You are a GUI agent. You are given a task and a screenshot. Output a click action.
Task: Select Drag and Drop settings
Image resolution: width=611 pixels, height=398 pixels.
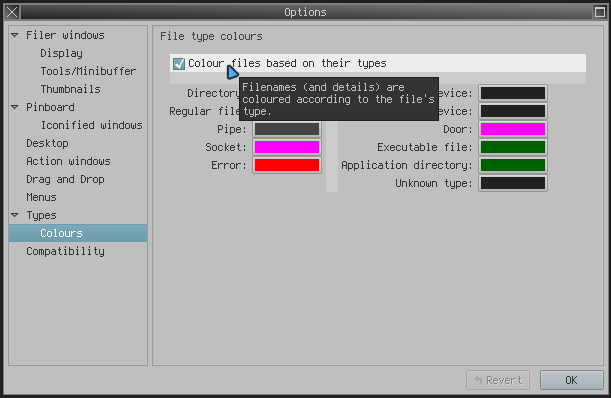coord(65,179)
